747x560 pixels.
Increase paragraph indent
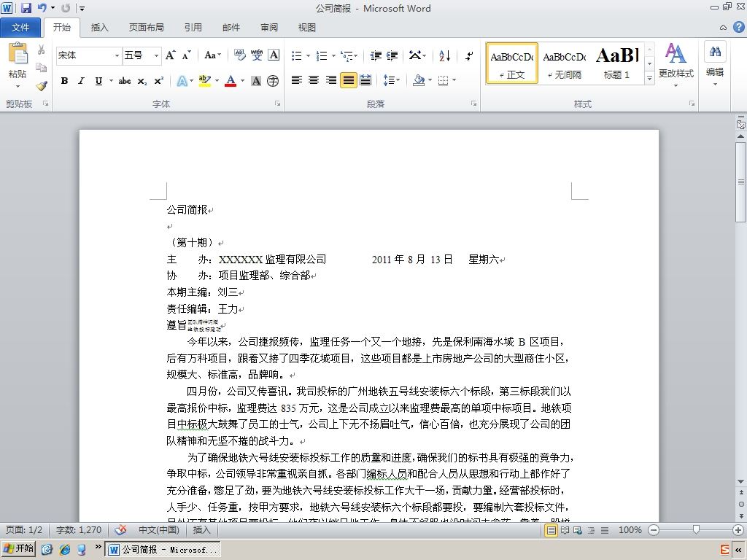(x=392, y=55)
